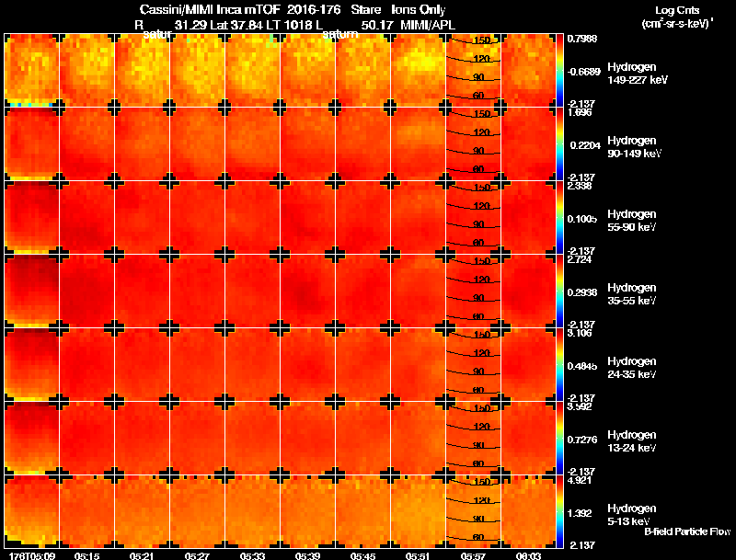
Task: Click the 'Log Cnts' scale heading
Action: [x=677, y=10]
